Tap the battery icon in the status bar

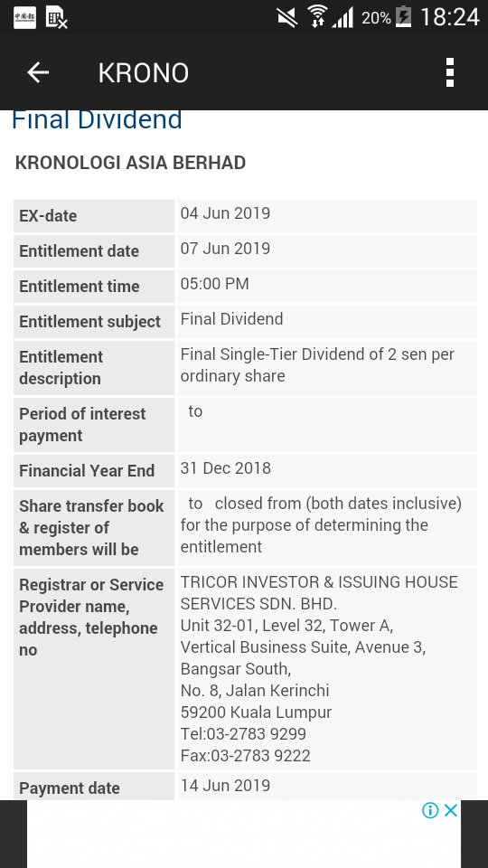[x=404, y=17]
